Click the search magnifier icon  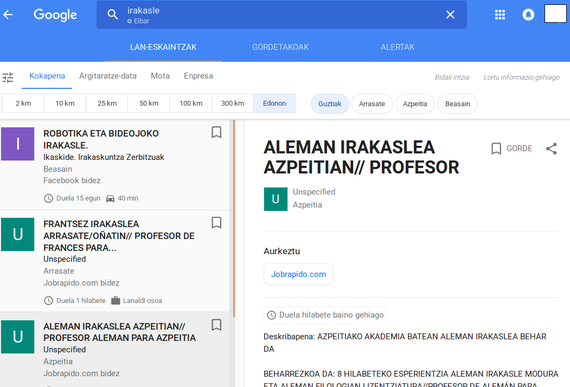(x=112, y=15)
